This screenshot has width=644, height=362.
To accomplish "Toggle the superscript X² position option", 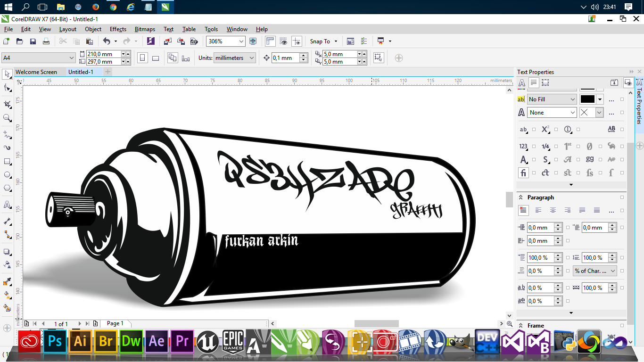I will pyautogui.click(x=545, y=129).
